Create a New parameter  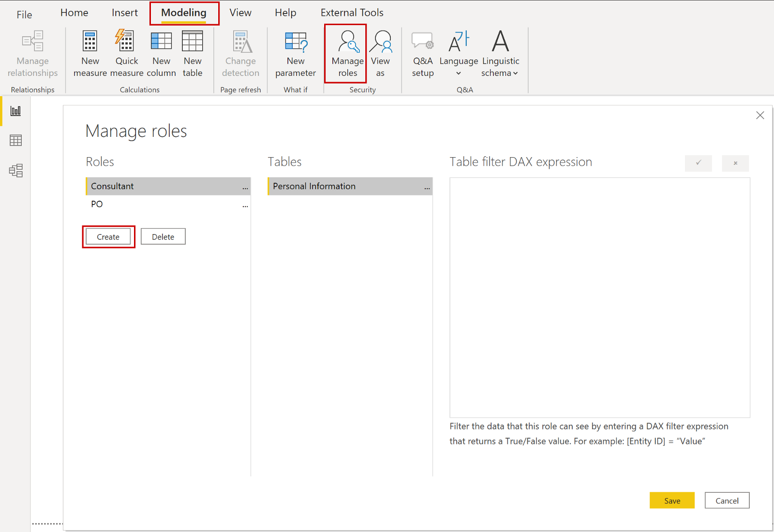[x=296, y=53]
